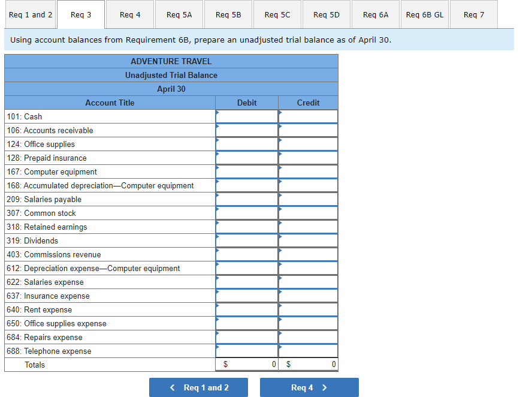Click Office supplies credit cell
This screenshot has width=532, height=397.
(x=308, y=144)
